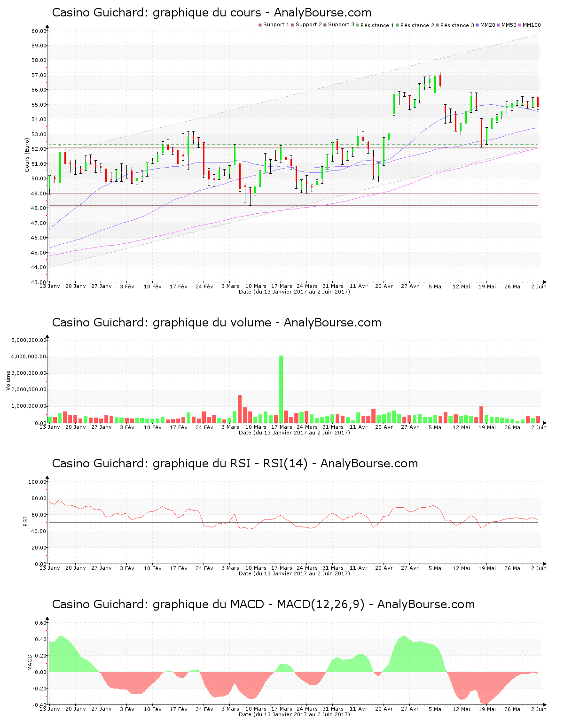
Task: Click the Résistance 3 legend entry
Action: click(x=455, y=25)
